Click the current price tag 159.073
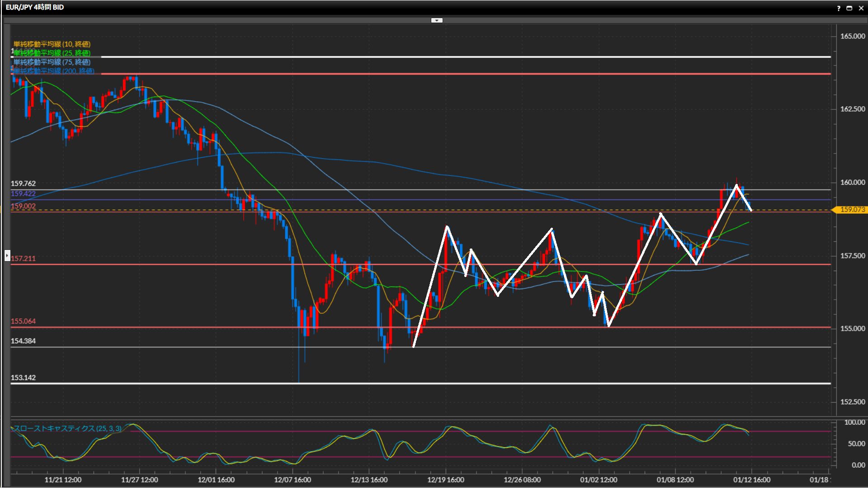The image size is (868, 488). 852,210
